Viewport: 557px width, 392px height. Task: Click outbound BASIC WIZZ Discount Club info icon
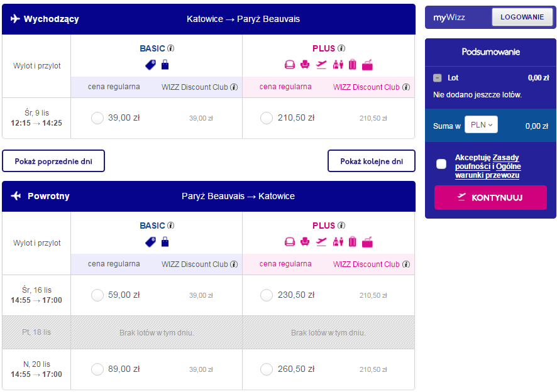(x=234, y=87)
